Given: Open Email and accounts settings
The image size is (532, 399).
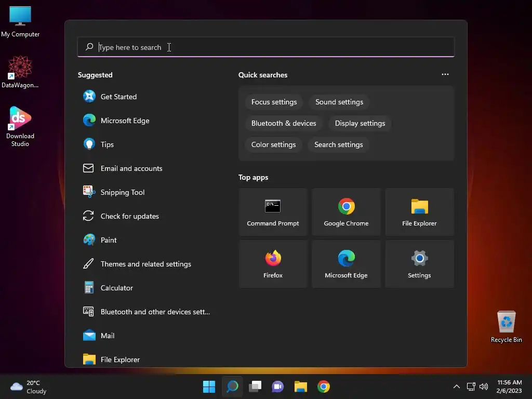Looking at the screenshot, I should click(x=148, y=168).
